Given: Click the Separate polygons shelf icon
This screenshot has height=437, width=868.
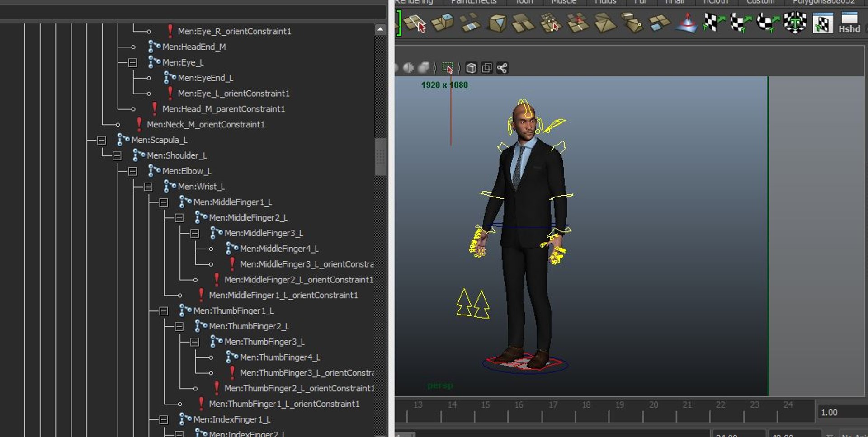Looking at the screenshot, I should pyautogui.click(x=523, y=23).
